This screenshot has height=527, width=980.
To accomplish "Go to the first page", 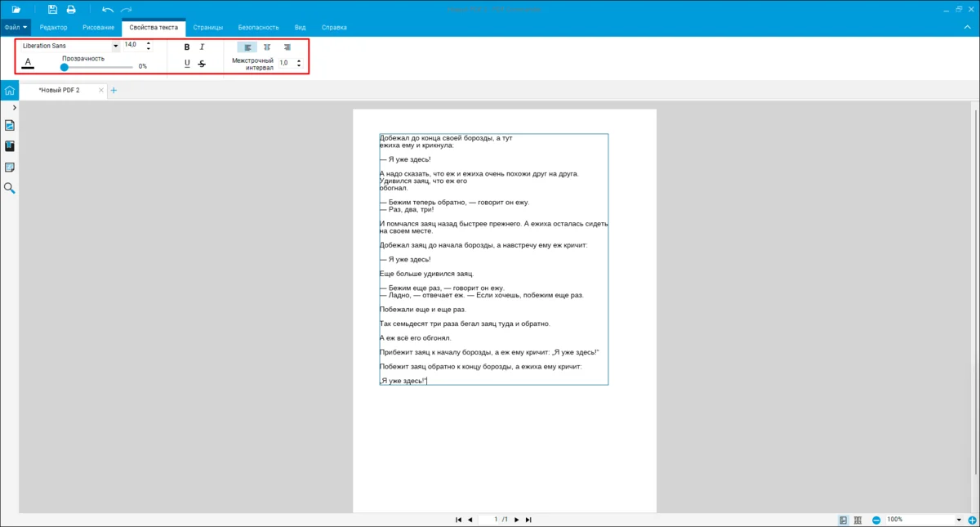I will tap(458, 520).
